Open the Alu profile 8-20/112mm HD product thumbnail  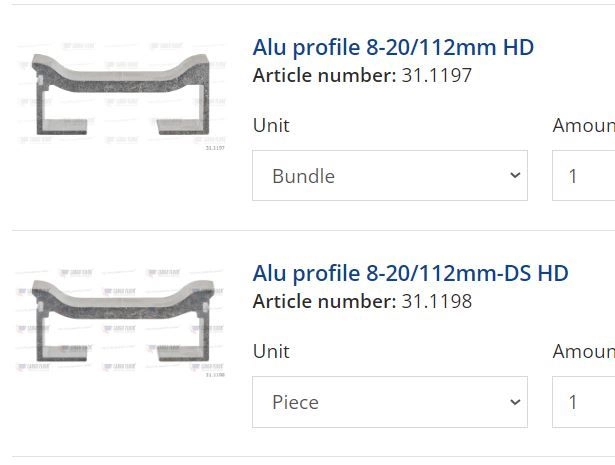click(121, 95)
